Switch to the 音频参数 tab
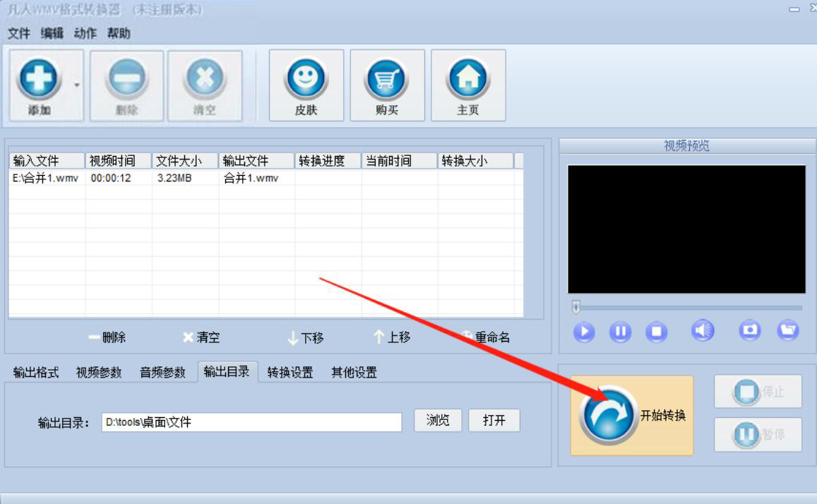The image size is (817, 504). 162,372
